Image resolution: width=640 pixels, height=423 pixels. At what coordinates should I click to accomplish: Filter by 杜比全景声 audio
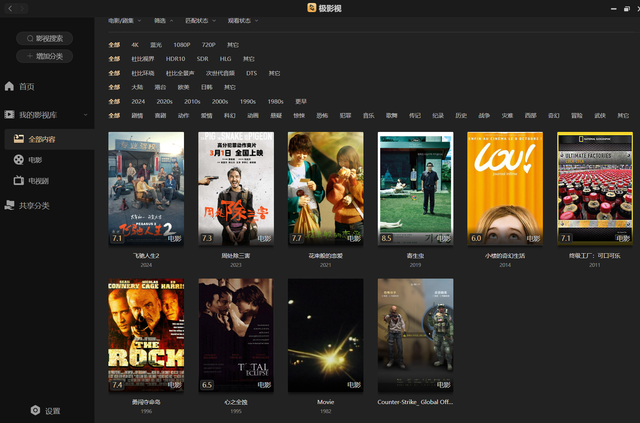(180, 73)
